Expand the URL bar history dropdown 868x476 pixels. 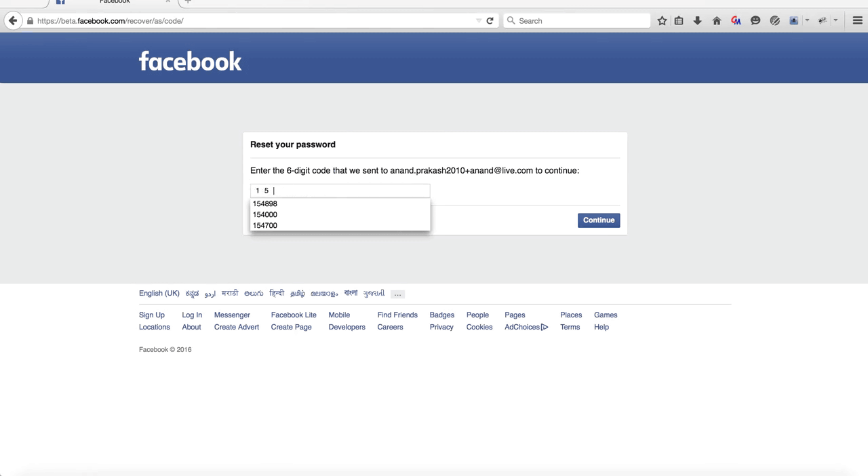[x=479, y=21]
